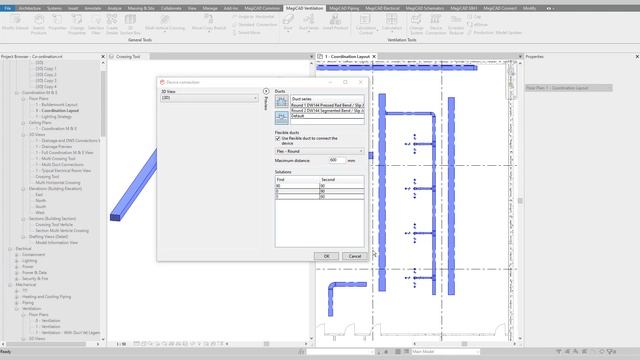
Task: Close the 1 - Coordination Layout view tab
Action: [x=374, y=56]
